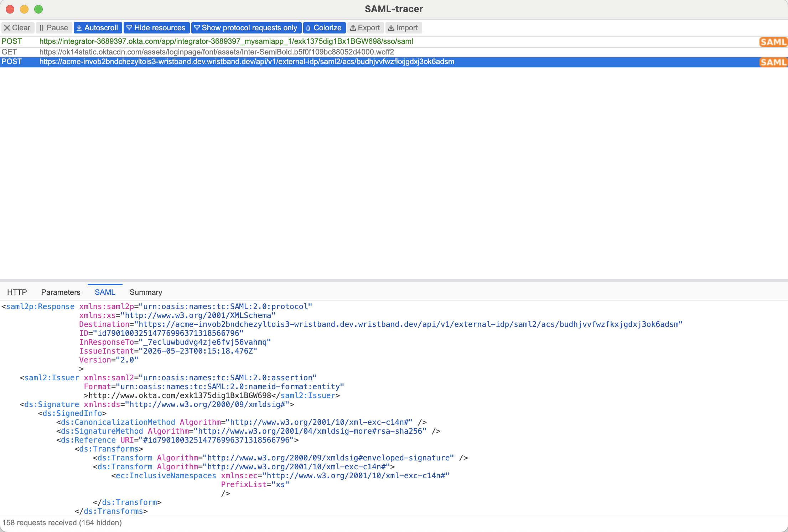Open the Parameters tab
This screenshot has height=532, width=788.
click(x=61, y=292)
